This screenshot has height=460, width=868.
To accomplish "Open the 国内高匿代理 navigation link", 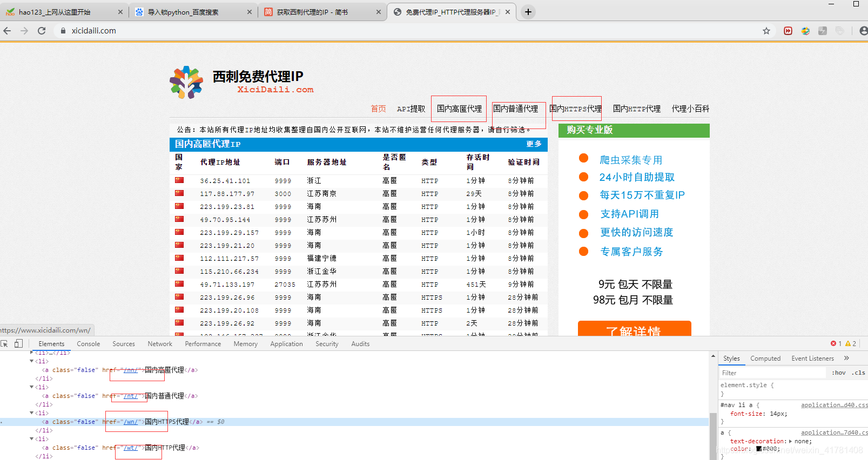I will tap(460, 109).
